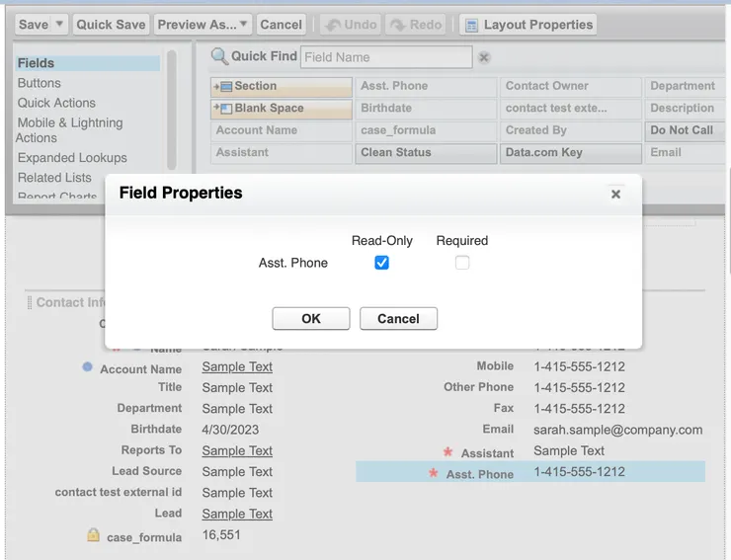Open Layout Properties
Image resolution: width=731 pixels, height=560 pixels.
tap(528, 25)
